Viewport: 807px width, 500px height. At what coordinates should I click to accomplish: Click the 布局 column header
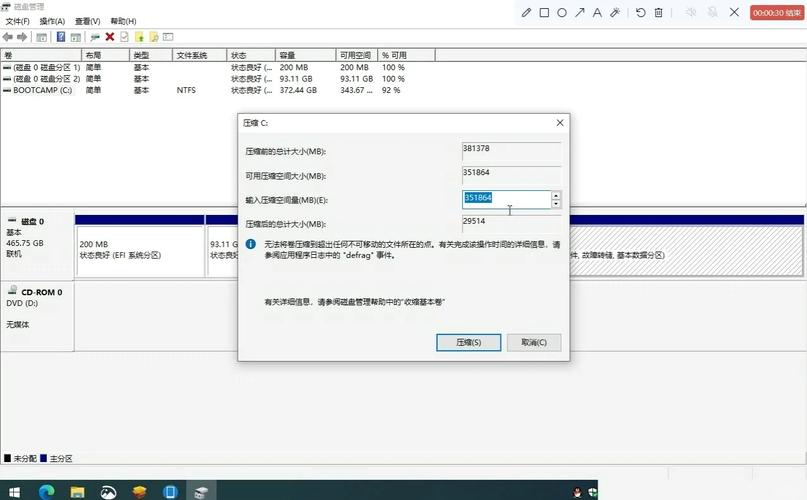click(x=105, y=55)
